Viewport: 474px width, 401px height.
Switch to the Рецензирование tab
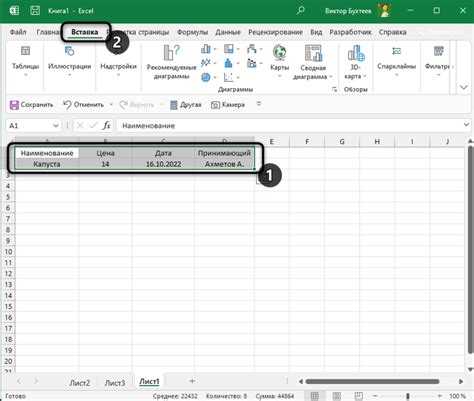click(275, 32)
